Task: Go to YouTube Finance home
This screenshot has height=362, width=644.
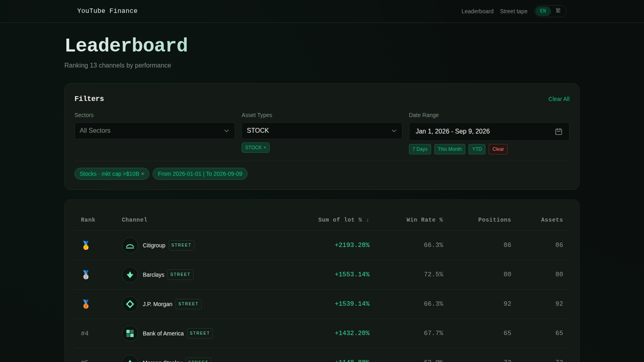Action: pos(107,11)
